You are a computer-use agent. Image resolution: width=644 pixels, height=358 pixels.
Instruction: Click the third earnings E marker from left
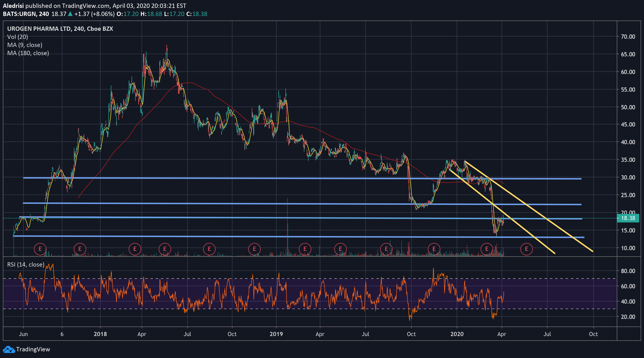pos(135,249)
